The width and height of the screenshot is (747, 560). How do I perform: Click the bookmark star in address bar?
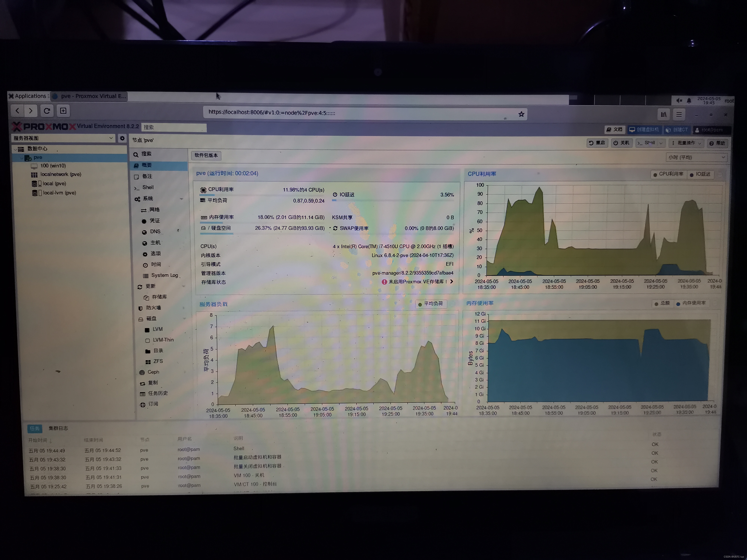(521, 114)
